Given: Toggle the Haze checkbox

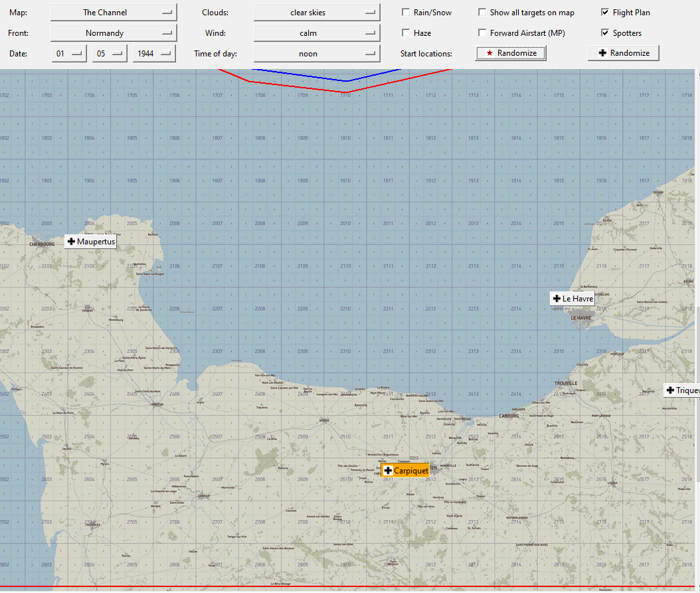Looking at the screenshot, I should tap(406, 33).
